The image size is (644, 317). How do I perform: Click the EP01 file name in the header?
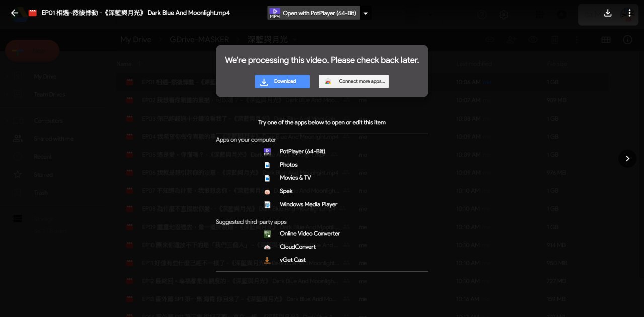pyautogui.click(x=136, y=13)
